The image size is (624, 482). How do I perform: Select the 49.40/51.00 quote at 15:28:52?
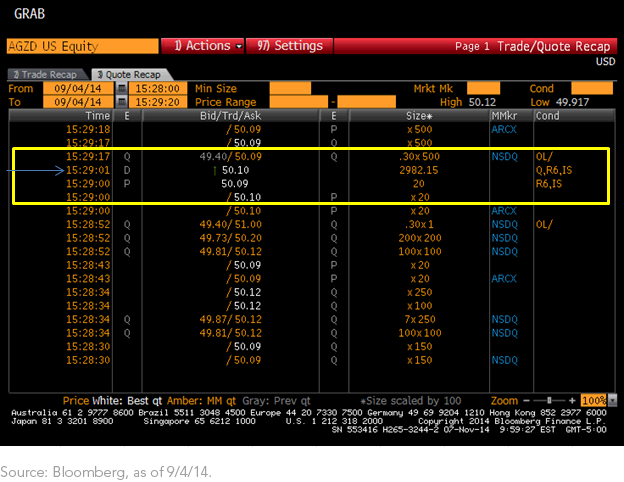[230, 224]
